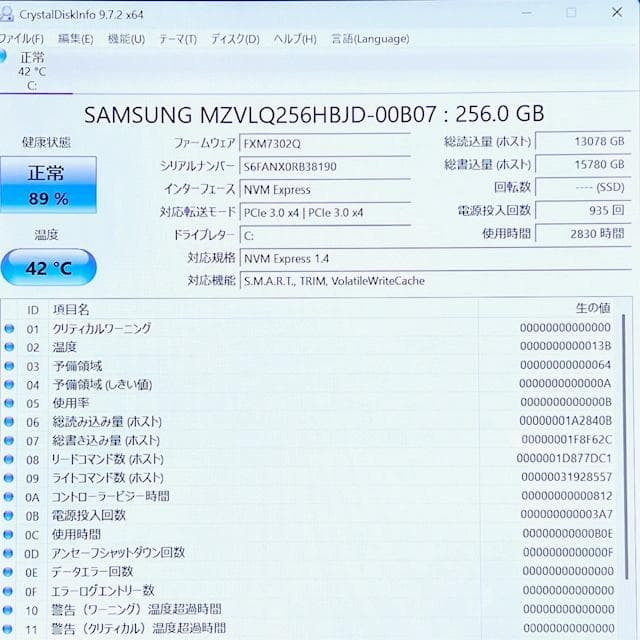Click raw value 0000001D877DC1
The width and height of the screenshot is (640, 640).
pyautogui.click(x=564, y=458)
